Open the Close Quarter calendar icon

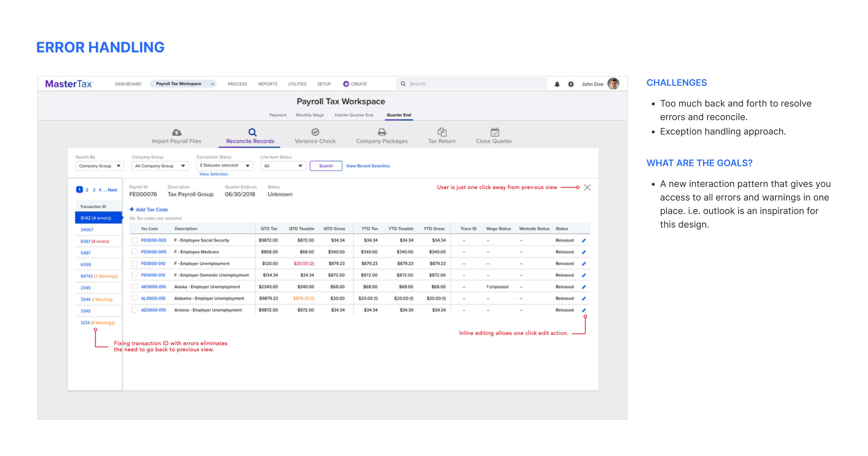tap(494, 132)
